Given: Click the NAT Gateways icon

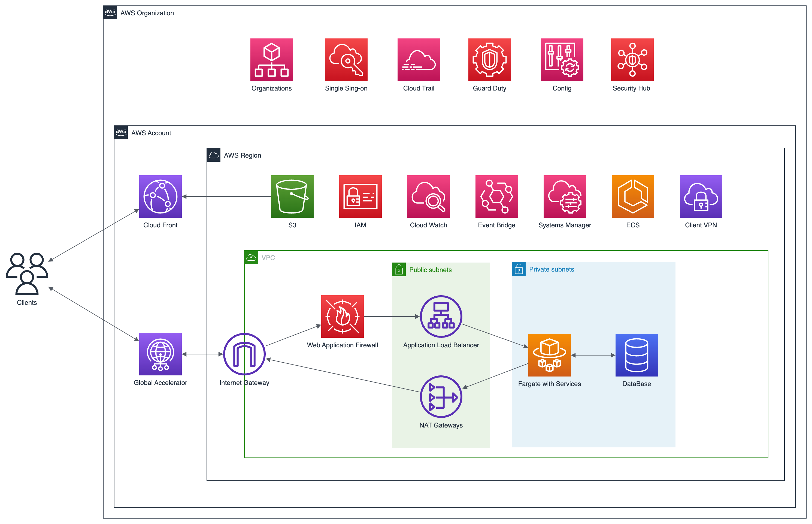Looking at the screenshot, I should [x=441, y=396].
